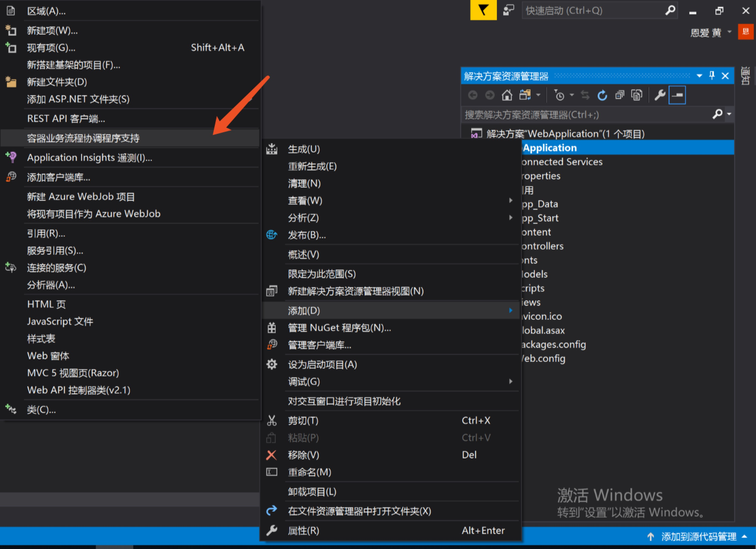Viewport: 756px width, 549px height.
Task: Expand the 添加(D) submenu arrow
Action: (x=511, y=310)
